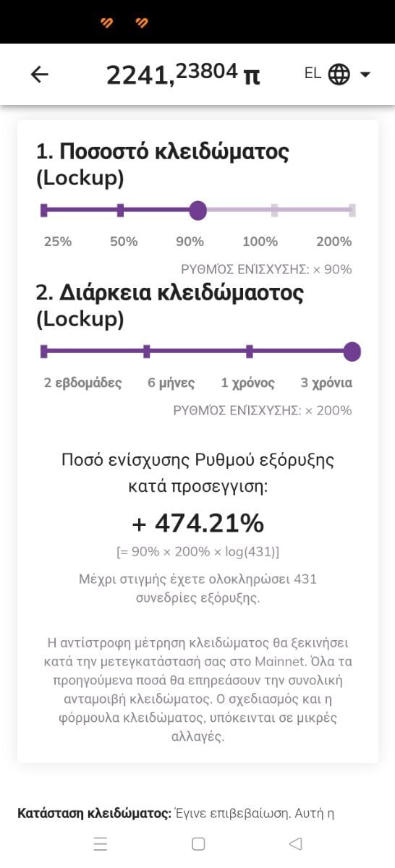
Task: Tap the Android back triangle icon
Action: pyautogui.click(x=295, y=843)
